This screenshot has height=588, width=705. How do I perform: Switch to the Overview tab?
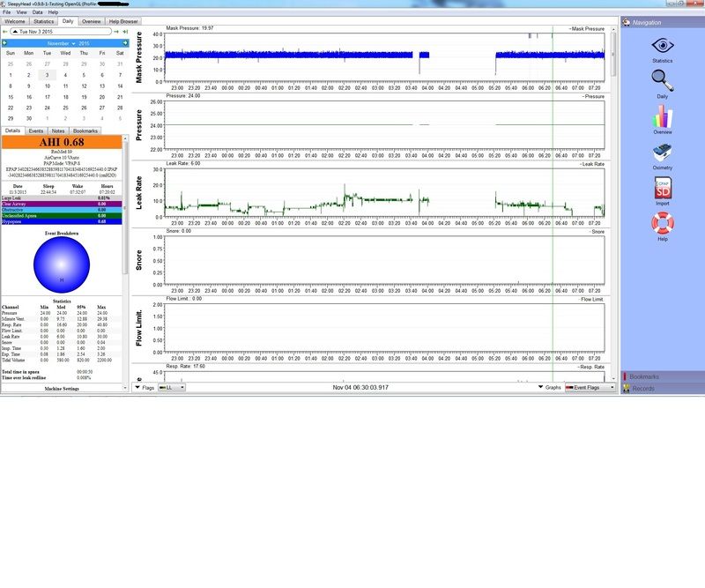coord(92,21)
